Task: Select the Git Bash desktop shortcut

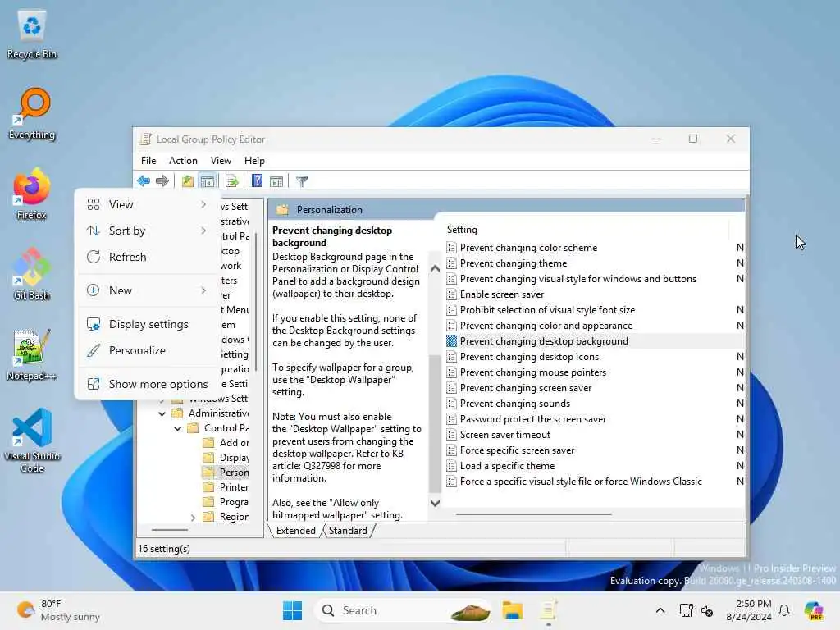Action: pyautogui.click(x=32, y=274)
